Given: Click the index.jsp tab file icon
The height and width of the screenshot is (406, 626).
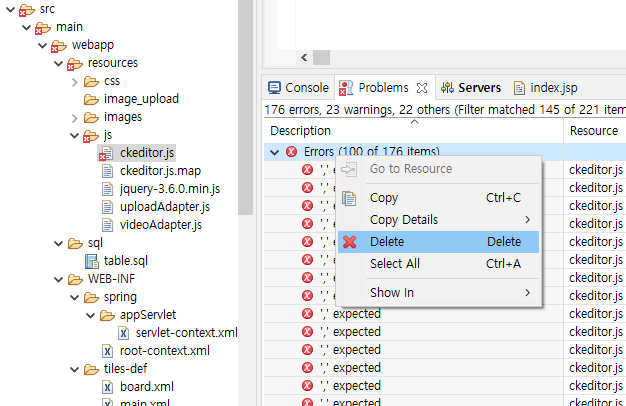Looking at the screenshot, I should pyautogui.click(x=519, y=88).
